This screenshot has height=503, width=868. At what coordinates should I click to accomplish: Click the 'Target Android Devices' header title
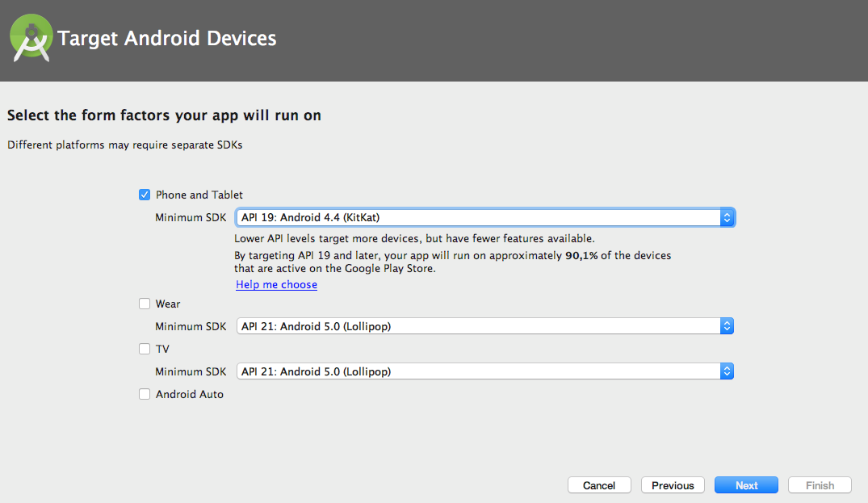coord(167,39)
